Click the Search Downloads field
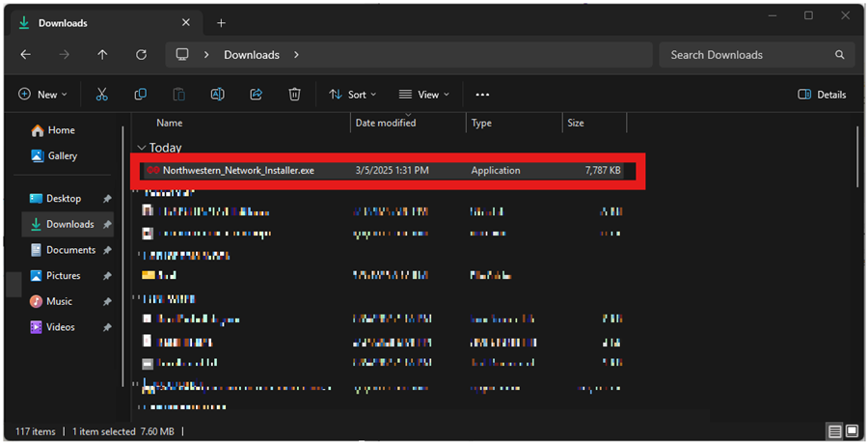 [747, 55]
